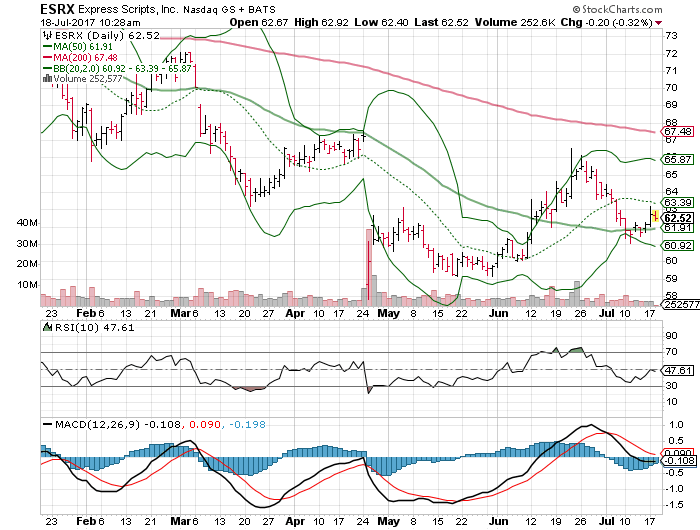700x530 pixels.
Task: Click the red down arrow after Chg
Action: click(x=658, y=23)
